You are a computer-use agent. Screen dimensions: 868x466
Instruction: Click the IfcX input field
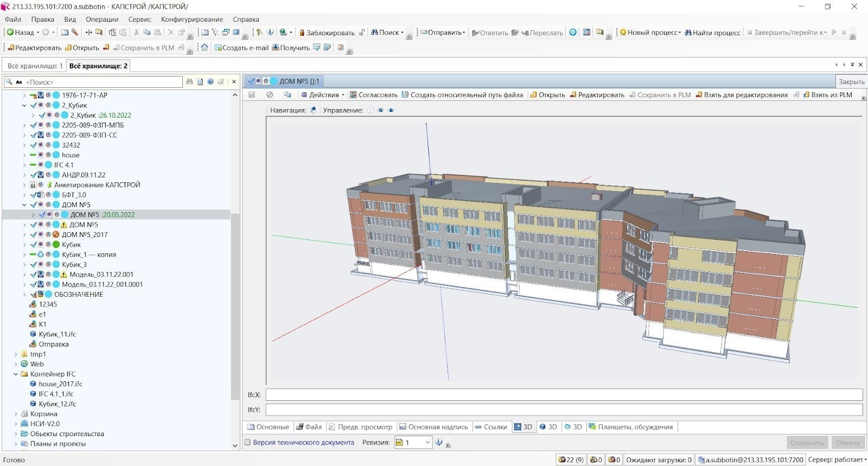[x=564, y=395]
